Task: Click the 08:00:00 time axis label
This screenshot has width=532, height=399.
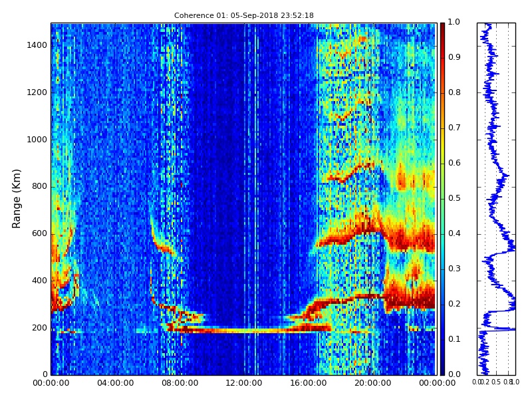Action: pyautogui.click(x=180, y=383)
